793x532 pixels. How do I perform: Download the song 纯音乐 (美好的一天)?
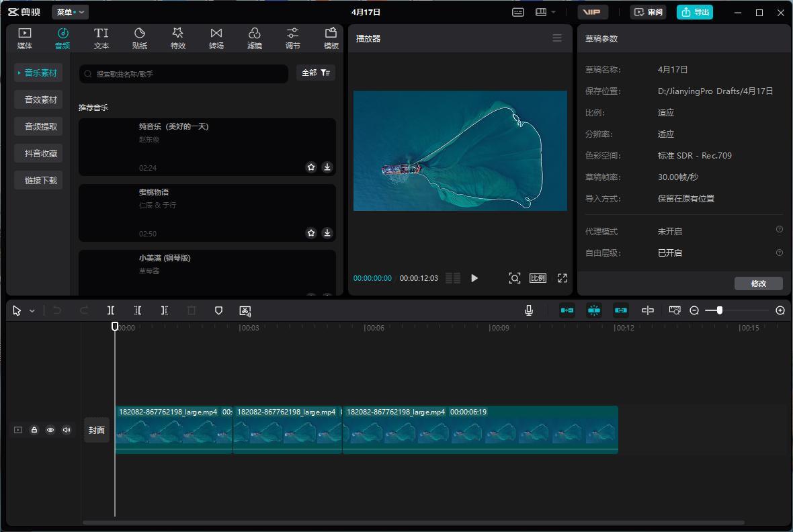pyautogui.click(x=327, y=167)
